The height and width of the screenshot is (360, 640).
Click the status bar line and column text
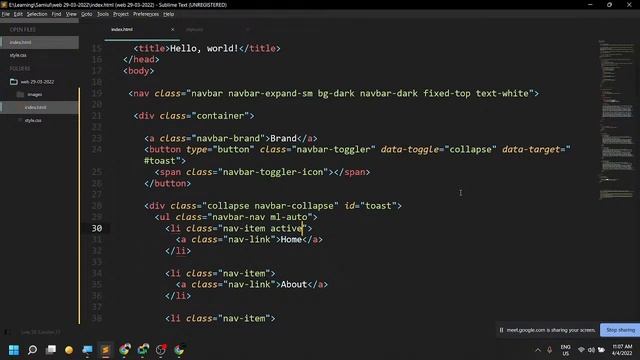(40, 332)
